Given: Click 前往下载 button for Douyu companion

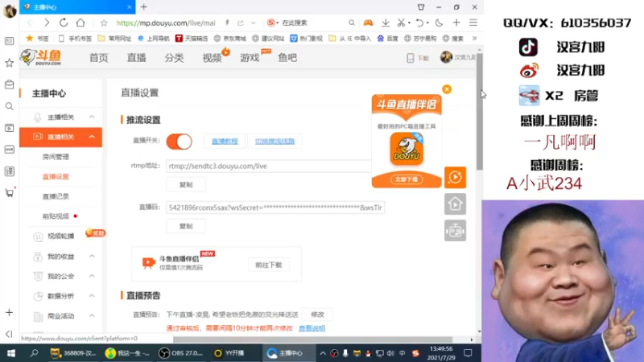Looking at the screenshot, I should [x=269, y=265].
